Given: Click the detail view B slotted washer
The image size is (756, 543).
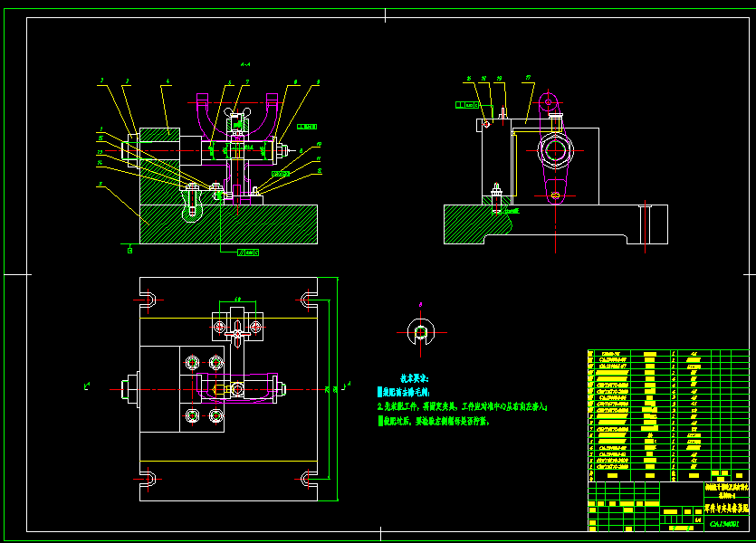Looking at the screenshot, I should 420,332.
